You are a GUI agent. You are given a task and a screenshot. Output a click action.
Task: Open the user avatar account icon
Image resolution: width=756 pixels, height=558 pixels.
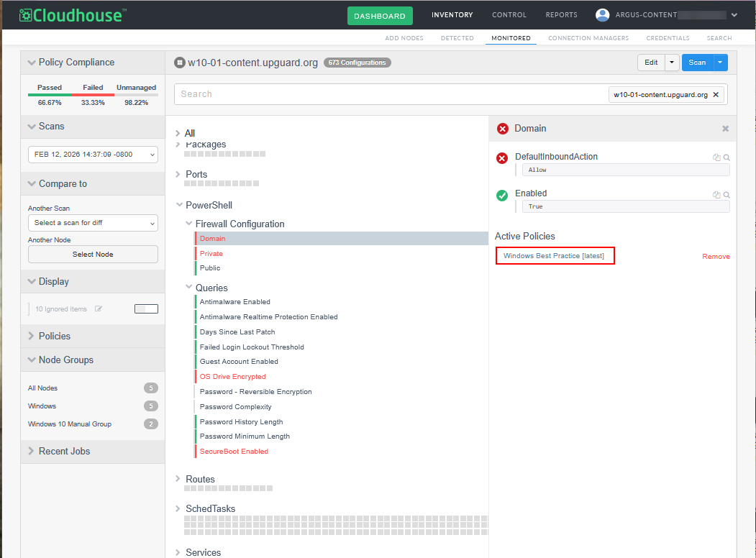pyautogui.click(x=602, y=15)
